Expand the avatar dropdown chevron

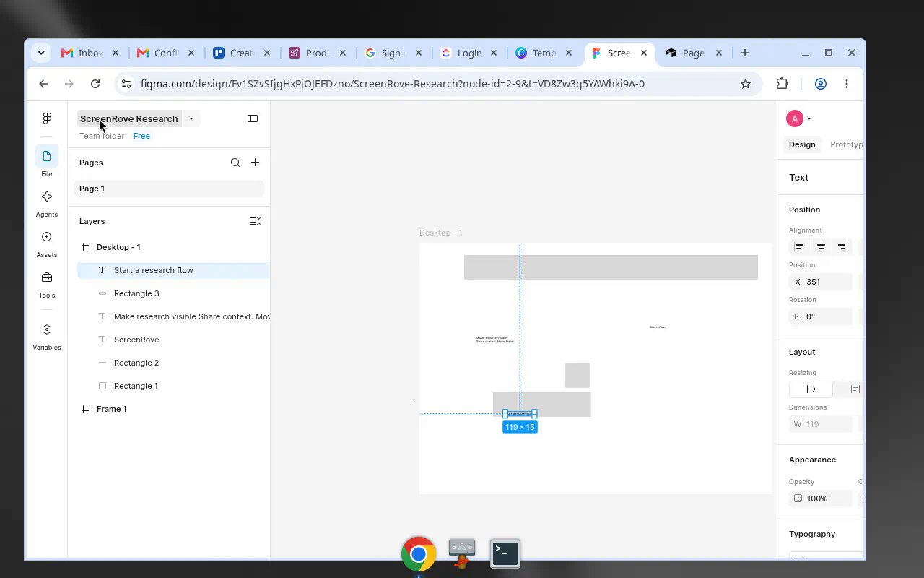coord(809,118)
